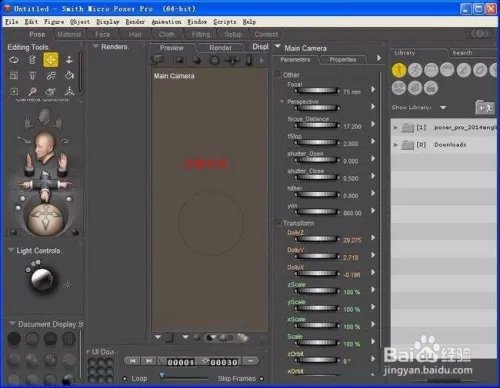Open the File menu
Screen dimensions: 500x388
12,22
